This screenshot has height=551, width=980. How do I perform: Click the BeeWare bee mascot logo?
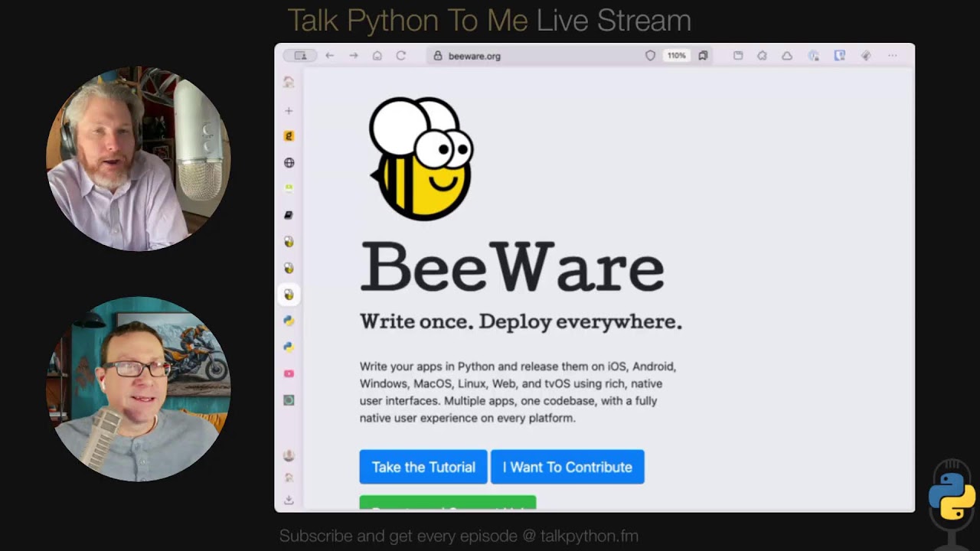(421, 158)
